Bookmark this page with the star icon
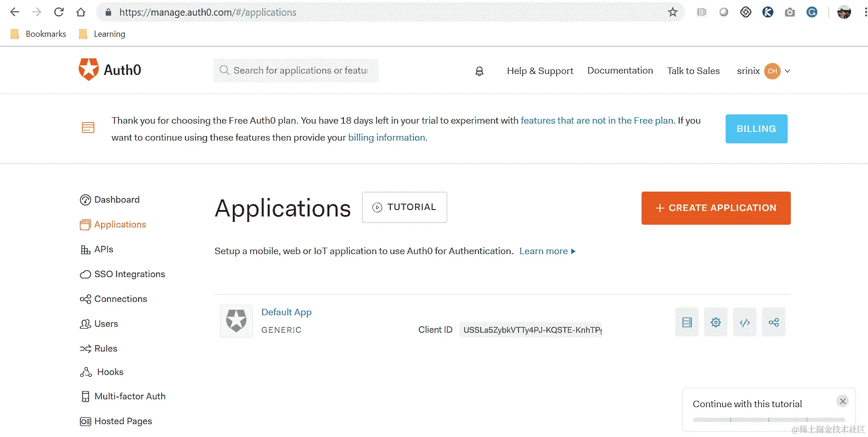 (x=673, y=12)
